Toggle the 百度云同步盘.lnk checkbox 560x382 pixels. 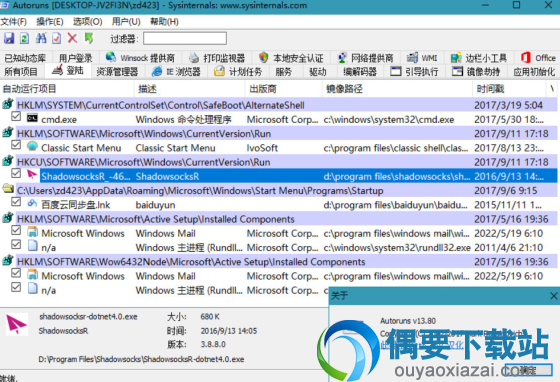(x=16, y=202)
